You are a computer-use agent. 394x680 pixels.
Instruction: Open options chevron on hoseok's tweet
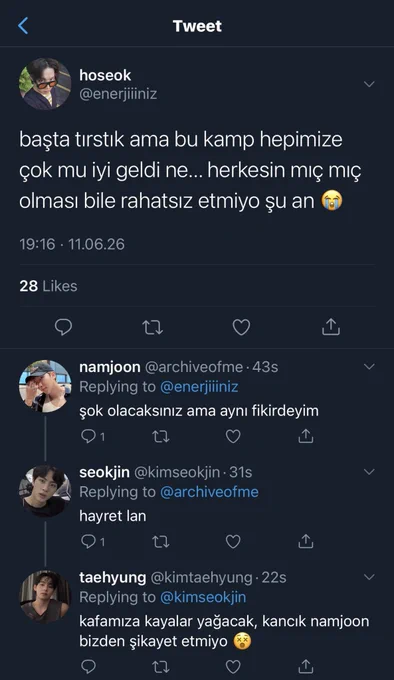(369, 84)
